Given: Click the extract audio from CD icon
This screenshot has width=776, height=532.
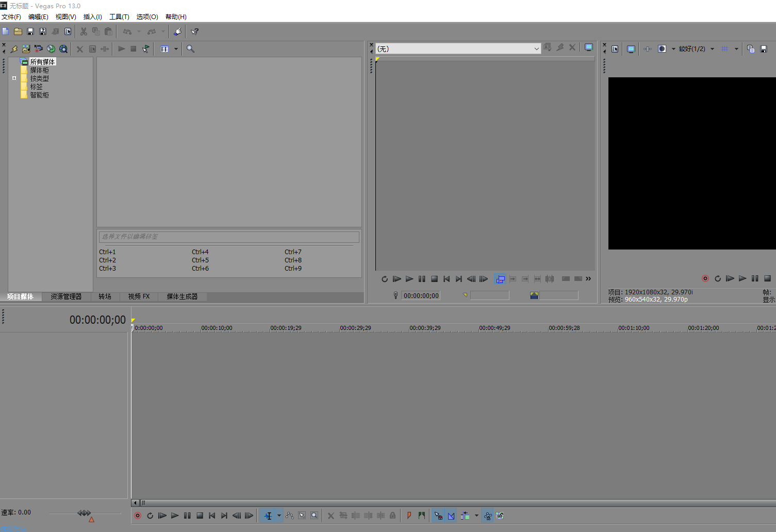Looking at the screenshot, I should [x=51, y=49].
